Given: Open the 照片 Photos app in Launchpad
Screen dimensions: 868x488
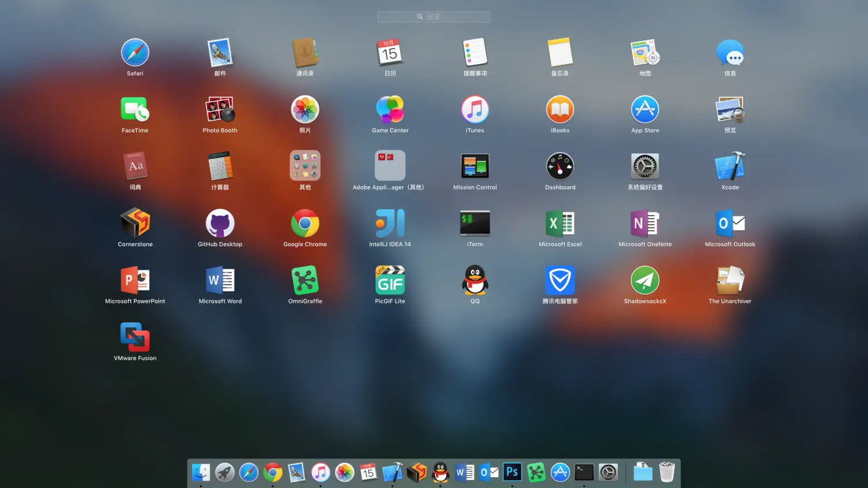Looking at the screenshot, I should coord(305,109).
